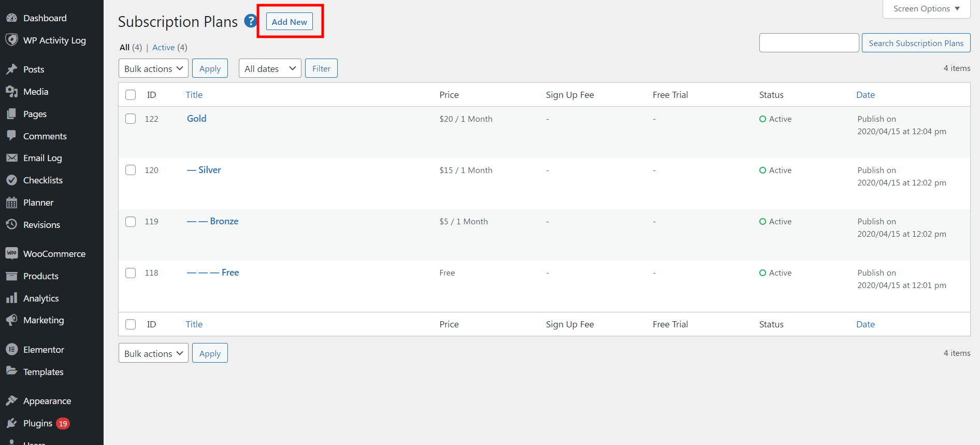Click the Plugins plug icon
980x445 pixels.
pos(11,423)
